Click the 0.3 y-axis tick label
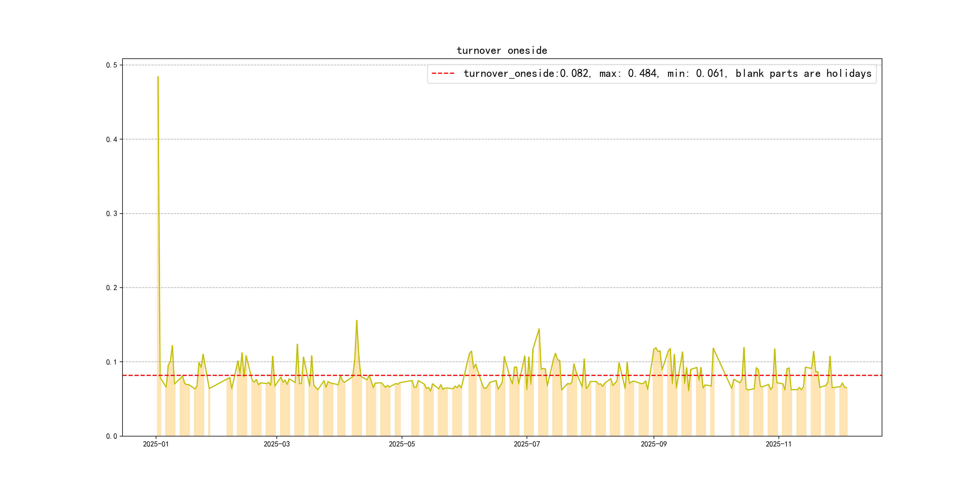 [x=112, y=214]
